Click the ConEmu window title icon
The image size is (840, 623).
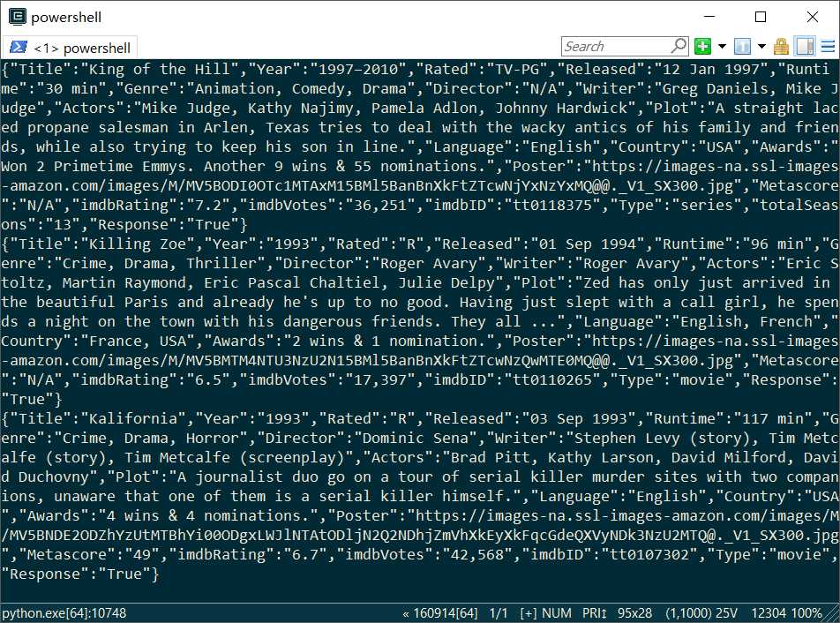[x=18, y=17]
